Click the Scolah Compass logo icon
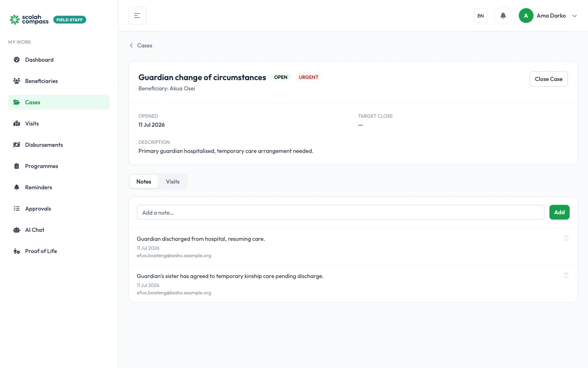The height and width of the screenshot is (368, 588). pyautogui.click(x=15, y=20)
